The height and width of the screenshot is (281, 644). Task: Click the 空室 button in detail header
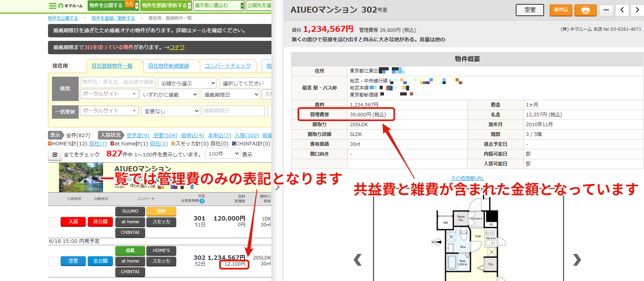(x=530, y=10)
